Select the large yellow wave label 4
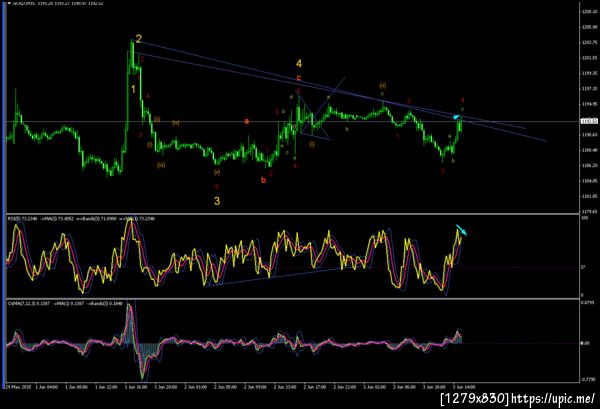Screen dimensions: 600x409 299,64
